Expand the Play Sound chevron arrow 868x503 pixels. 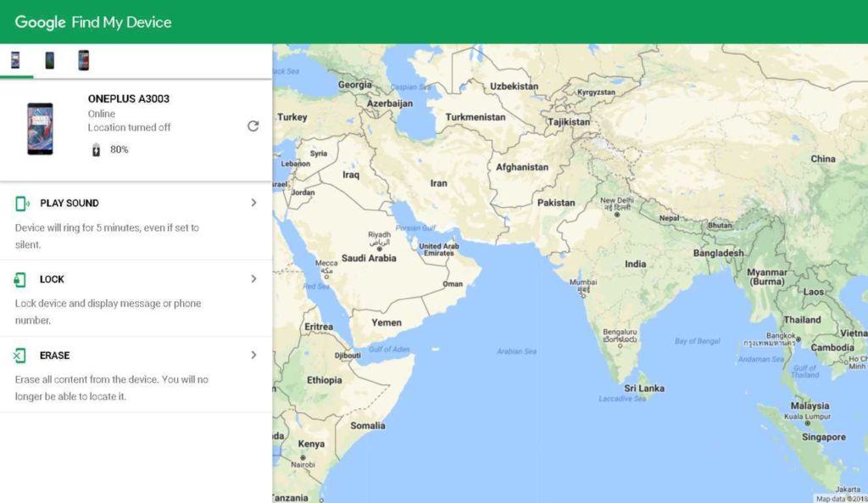click(x=253, y=203)
